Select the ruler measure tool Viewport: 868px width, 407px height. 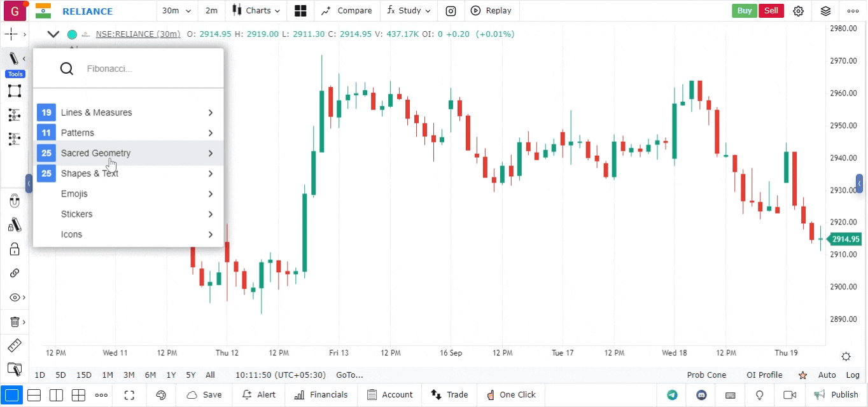point(14,346)
